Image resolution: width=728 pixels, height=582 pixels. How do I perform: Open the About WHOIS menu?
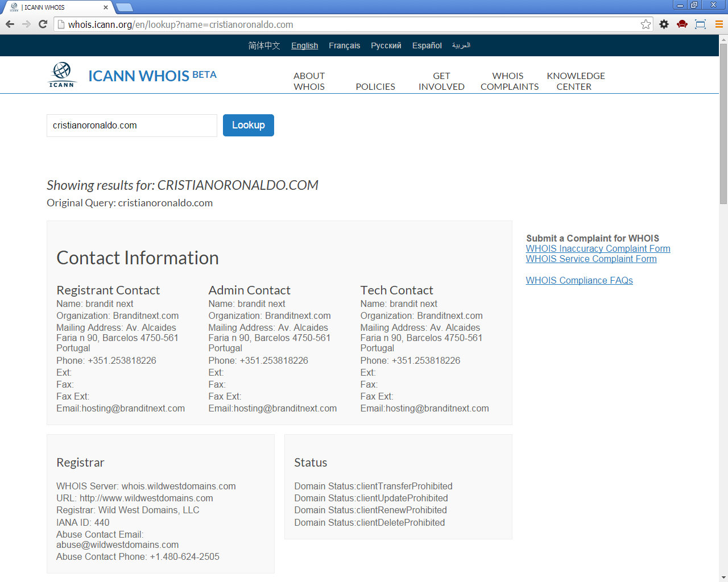click(309, 81)
